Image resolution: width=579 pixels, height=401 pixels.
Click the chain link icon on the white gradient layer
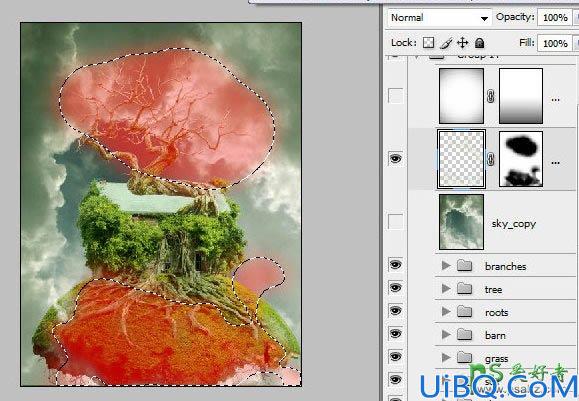[x=491, y=97]
